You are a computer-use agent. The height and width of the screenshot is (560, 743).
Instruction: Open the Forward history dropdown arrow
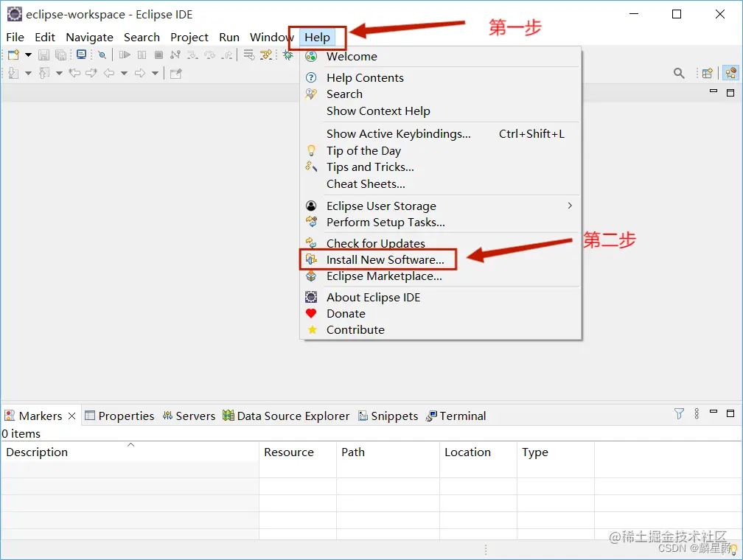[x=155, y=73]
